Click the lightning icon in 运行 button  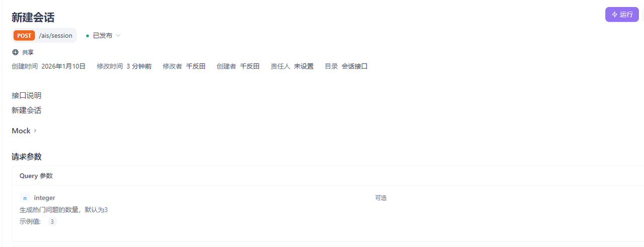click(x=614, y=15)
